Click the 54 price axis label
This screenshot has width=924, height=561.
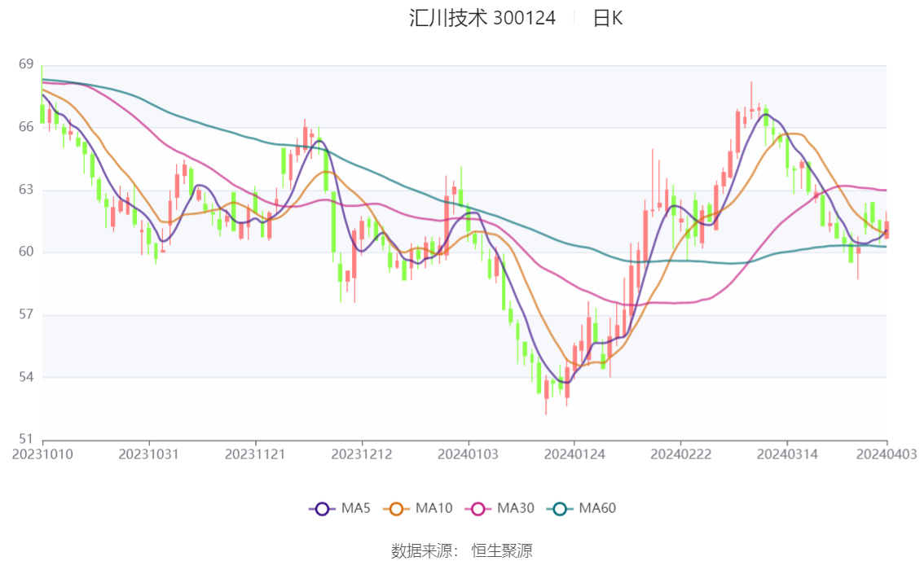(26, 377)
